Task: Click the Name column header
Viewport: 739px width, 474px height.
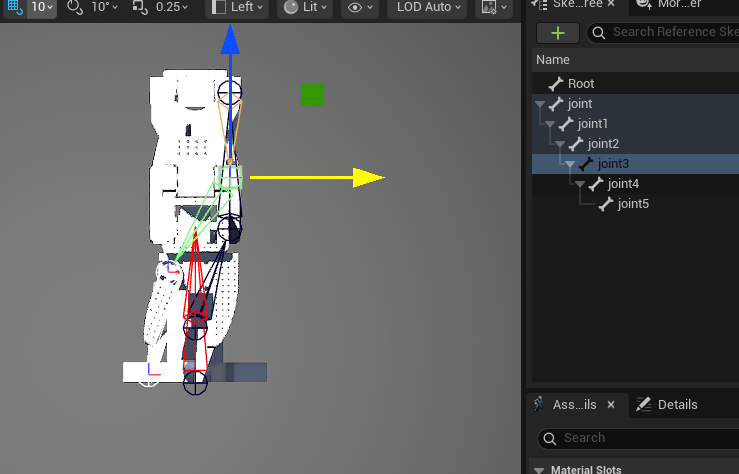Action: [553, 60]
